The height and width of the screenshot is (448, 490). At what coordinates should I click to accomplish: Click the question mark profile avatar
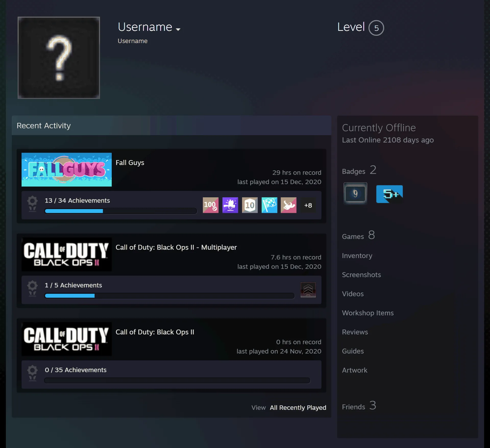pos(59,58)
